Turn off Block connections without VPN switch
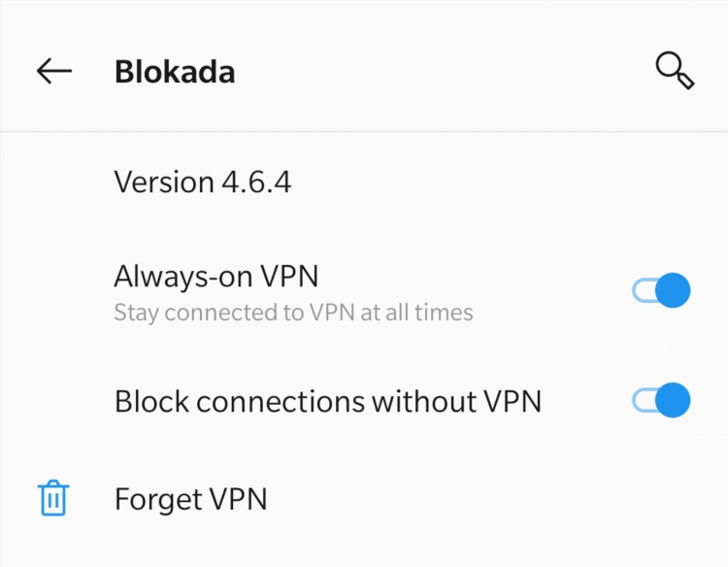The image size is (728, 567). tap(661, 400)
